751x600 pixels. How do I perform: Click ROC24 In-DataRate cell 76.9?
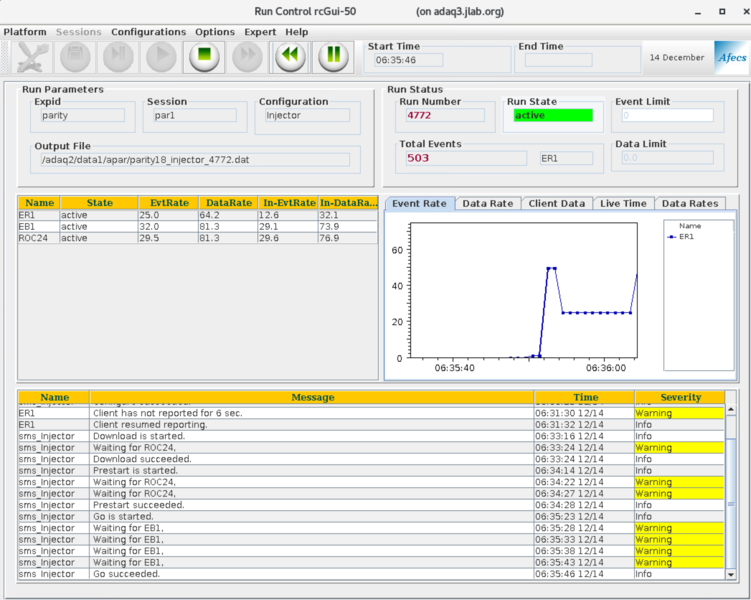click(348, 238)
